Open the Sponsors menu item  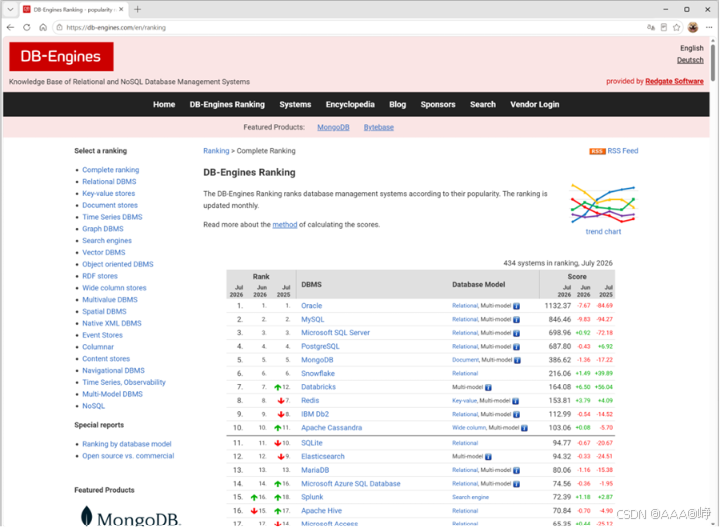[x=438, y=104]
